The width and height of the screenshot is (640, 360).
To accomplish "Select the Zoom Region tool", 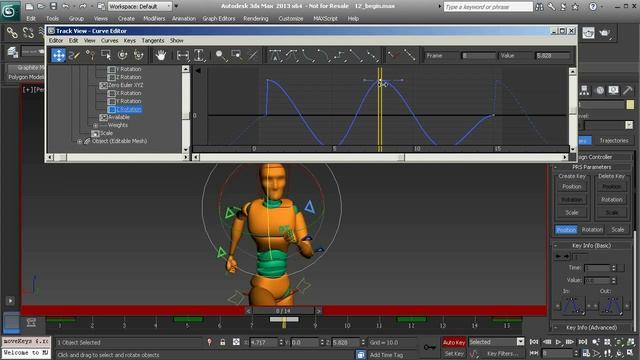I will (x=237, y=55).
